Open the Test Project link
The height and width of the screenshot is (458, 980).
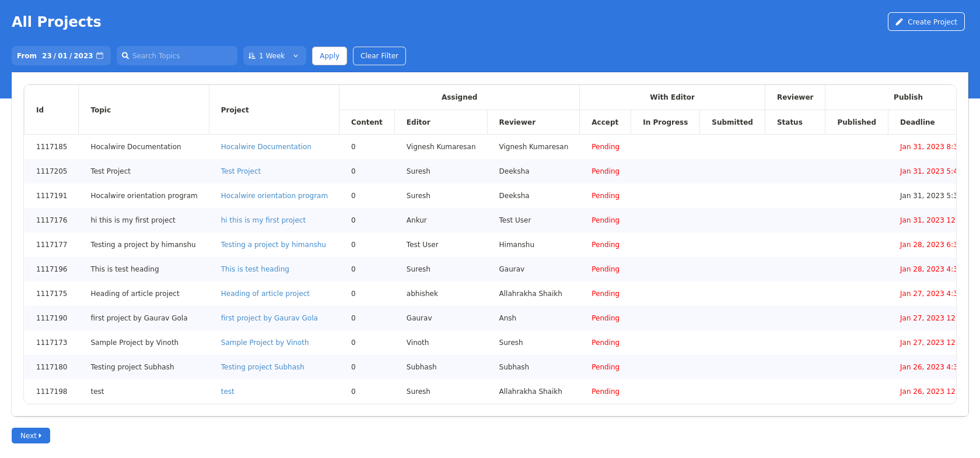point(240,171)
